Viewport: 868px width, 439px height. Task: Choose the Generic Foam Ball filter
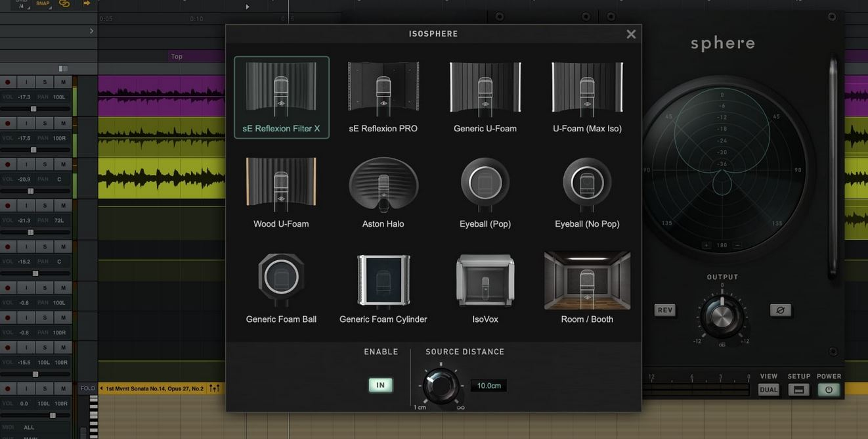(281, 288)
